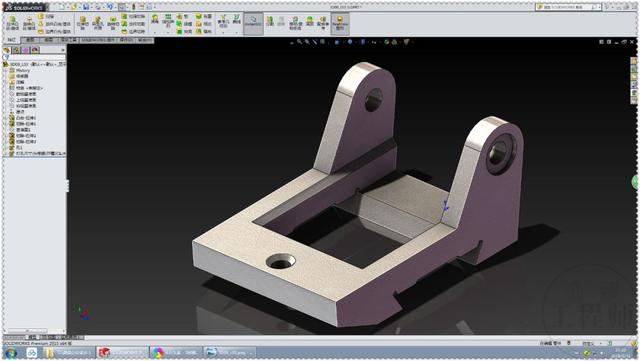640x361 pixels.
Task: Open the ConfigurationManager tab icon
Action: click(x=26, y=50)
